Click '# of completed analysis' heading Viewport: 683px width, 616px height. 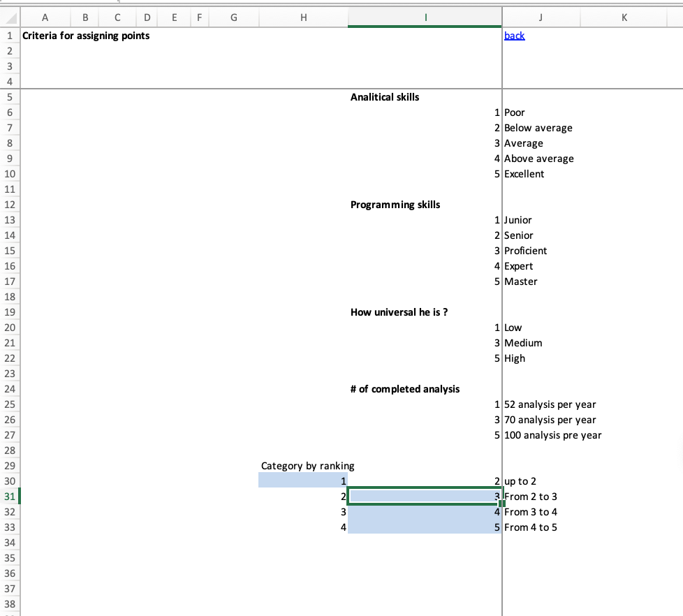404,389
